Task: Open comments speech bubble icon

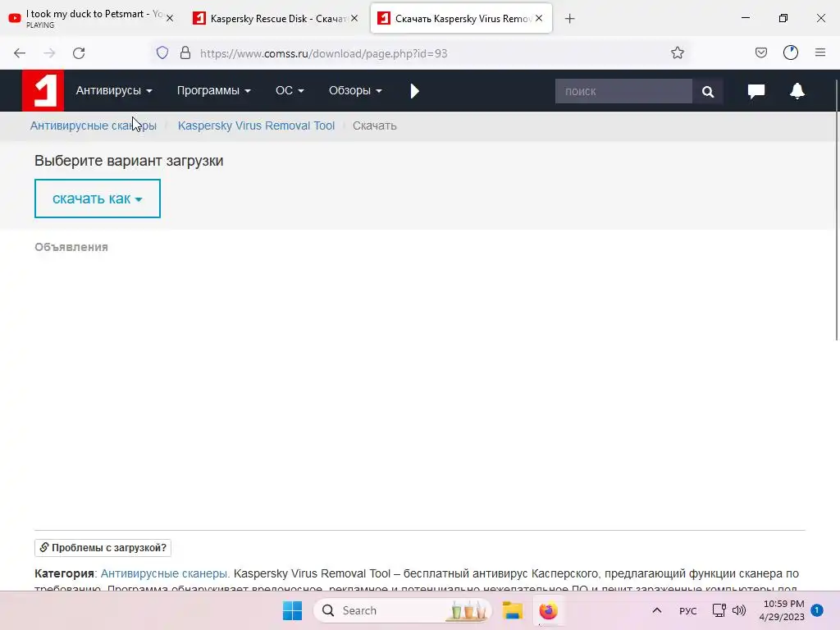Action: point(756,91)
